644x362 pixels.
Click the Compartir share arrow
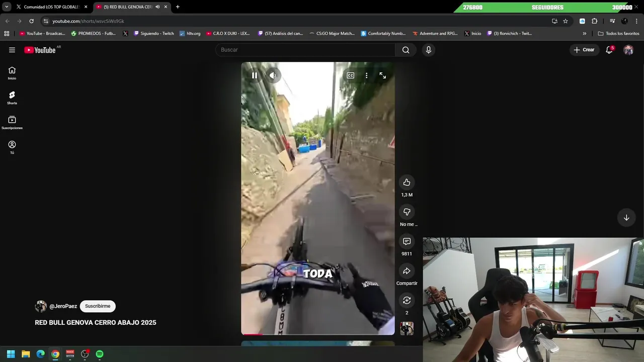point(407,271)
